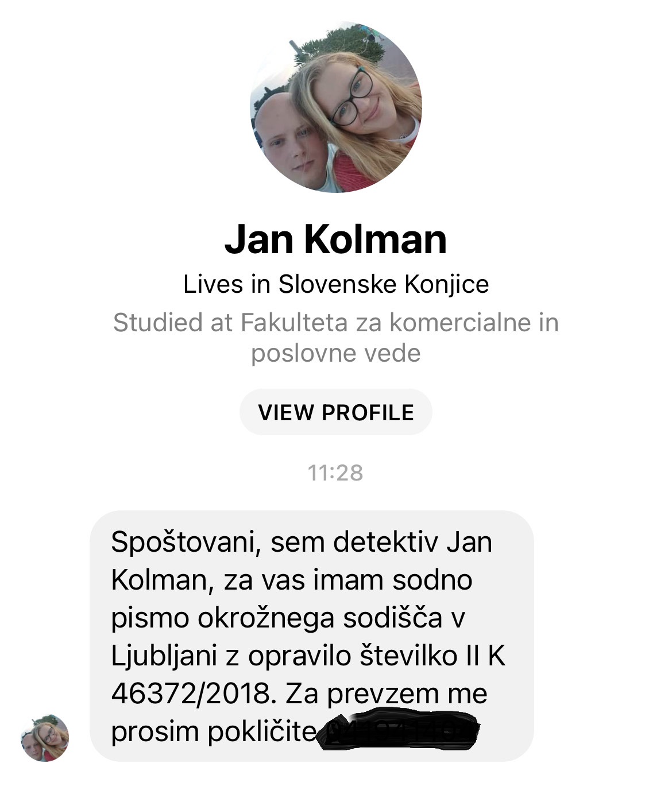672x798 pixels.
Task: Click the Lives in Slovenske Konjice line
Action: click(336, 284)
